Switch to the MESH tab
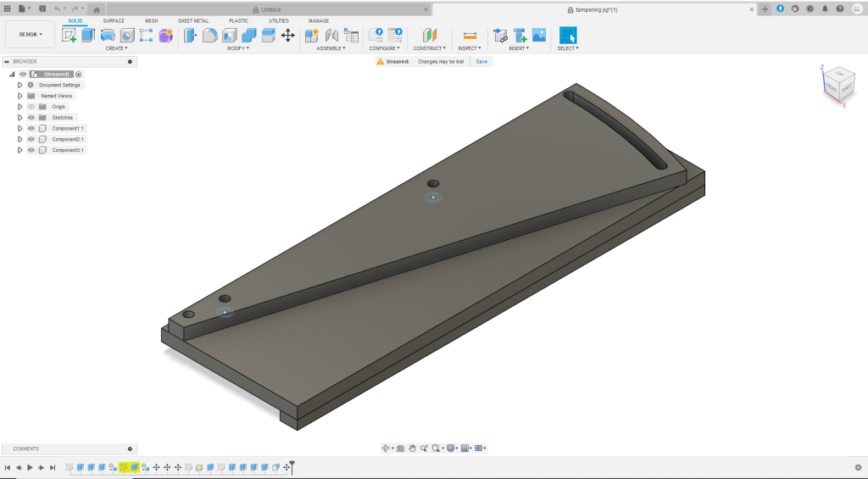The height and width of the screenshot is (479, 868). click(151, 20)
